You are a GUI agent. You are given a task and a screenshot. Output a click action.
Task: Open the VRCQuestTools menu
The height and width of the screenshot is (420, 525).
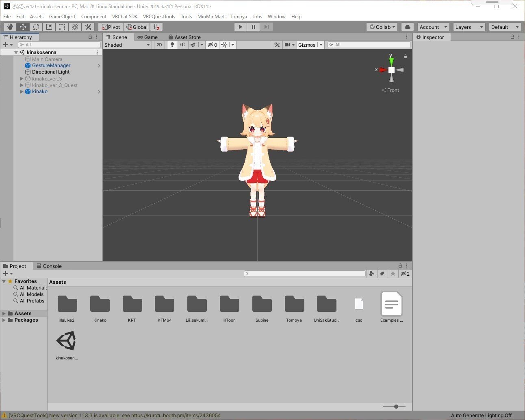pyautogui.click(x=159, y=17)
